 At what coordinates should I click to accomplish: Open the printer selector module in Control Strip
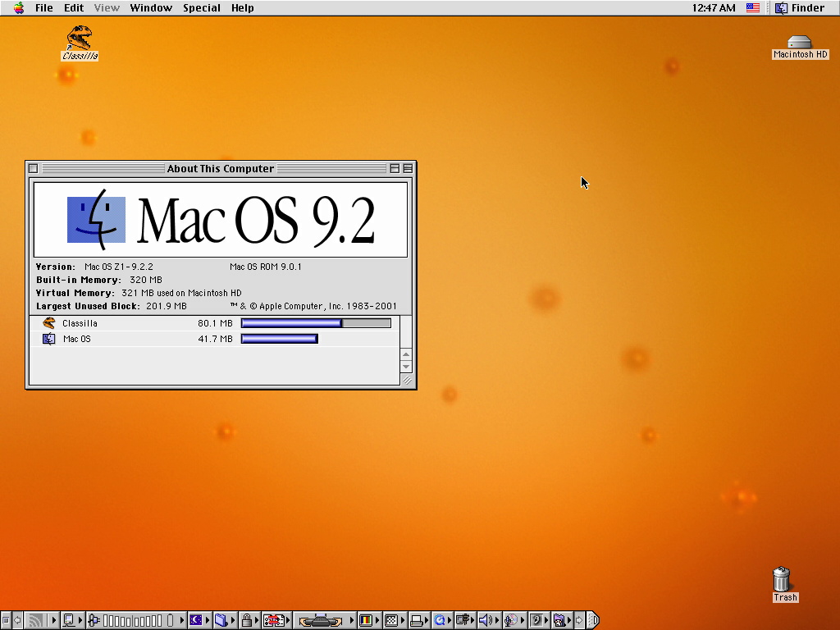pyautogui.click(x=417, y=620)
